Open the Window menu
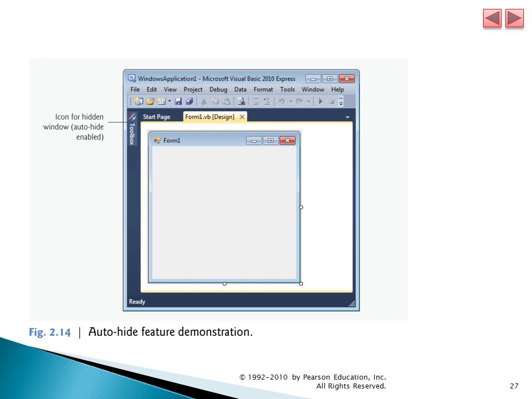 [x=313, y=90]
